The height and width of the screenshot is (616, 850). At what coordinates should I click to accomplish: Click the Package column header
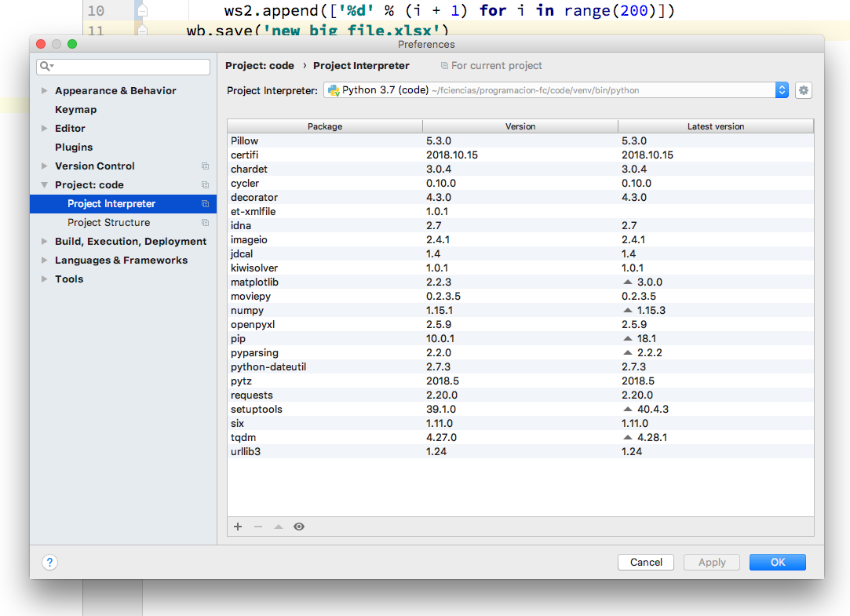325,126
